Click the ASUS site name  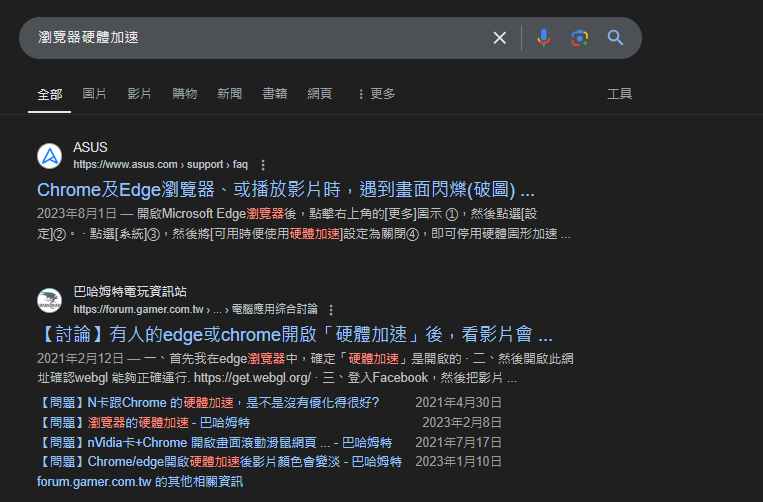tap(90, 147)
